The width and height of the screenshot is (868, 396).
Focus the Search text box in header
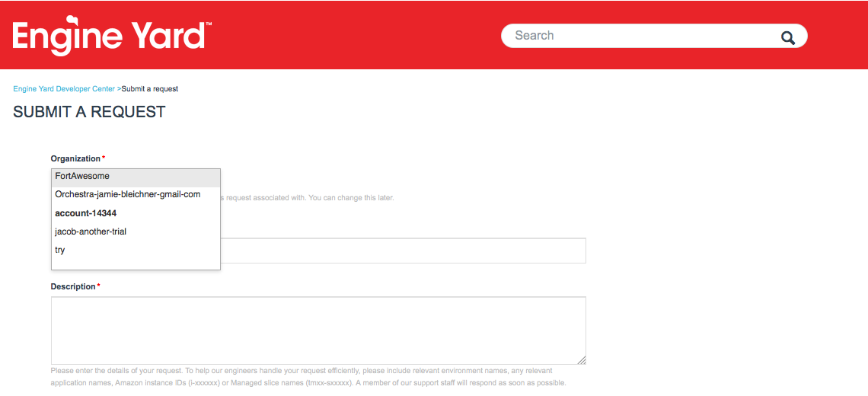point(640,36)
